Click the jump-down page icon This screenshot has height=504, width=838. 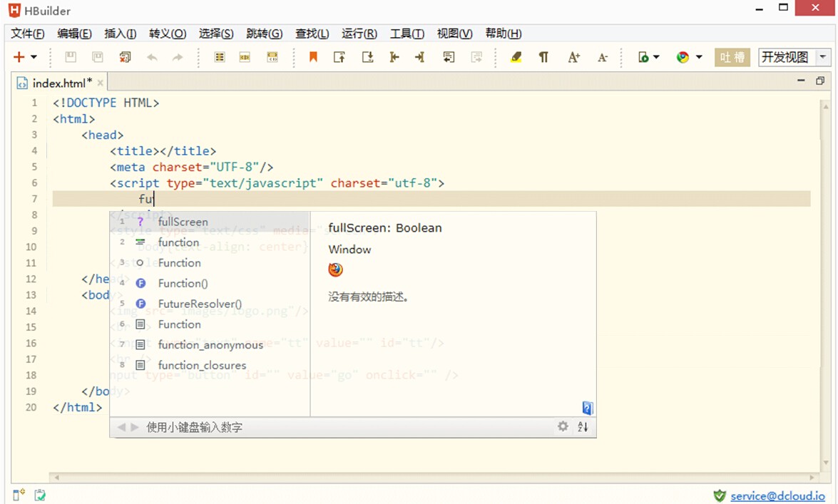[x=368, y=56]
